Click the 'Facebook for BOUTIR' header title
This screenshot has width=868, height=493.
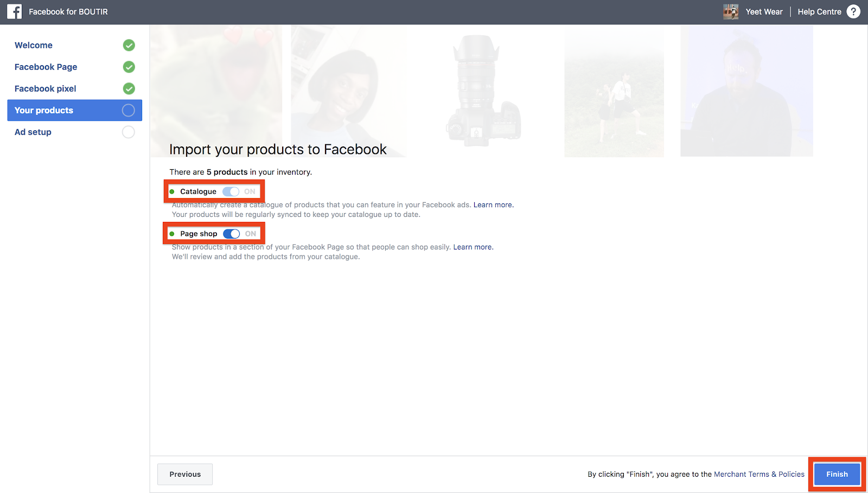coord(68,11)
